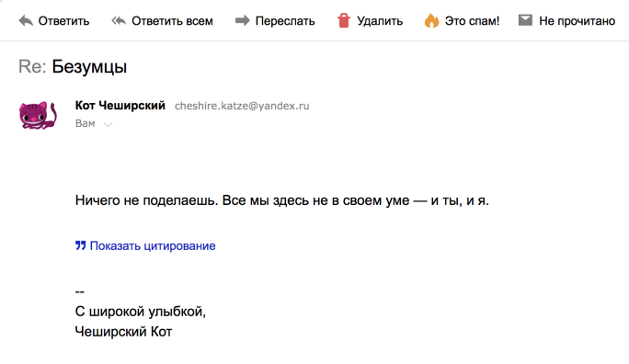Screen dimensions: 629x364
Task: Click the Ответить label
Action: coord(63,21)
